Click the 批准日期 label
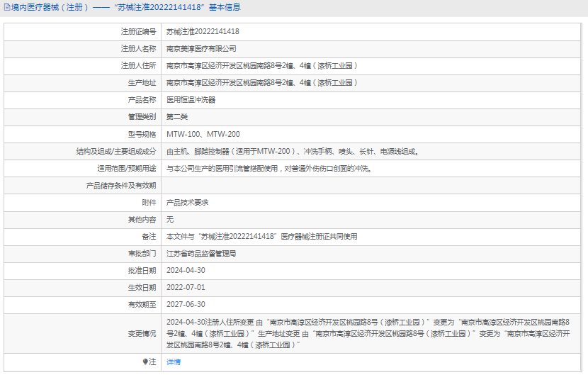The width and height of the screenshot is (588, 375). [142, 271]
